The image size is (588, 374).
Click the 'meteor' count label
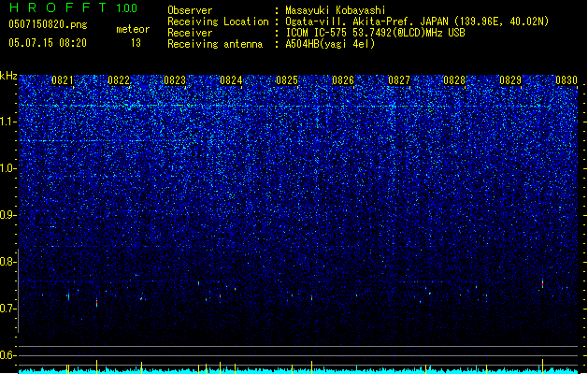[133, 29]
